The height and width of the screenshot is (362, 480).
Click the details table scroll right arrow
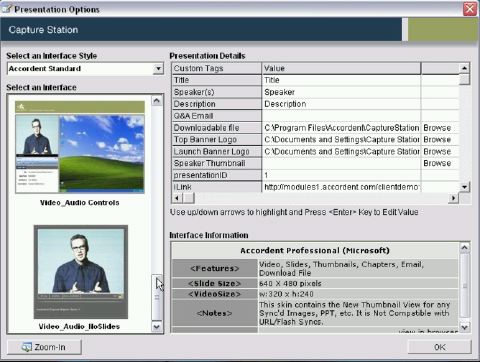[x=453, y=198]
